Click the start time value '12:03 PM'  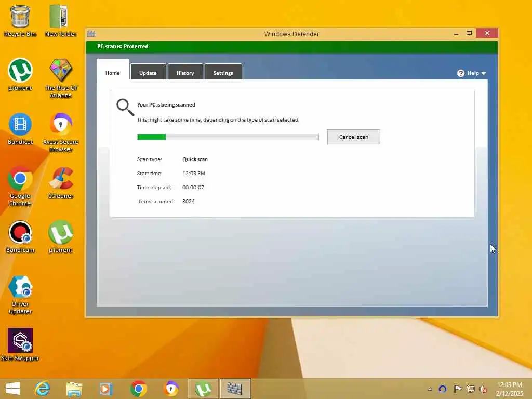tap(194, 173)
